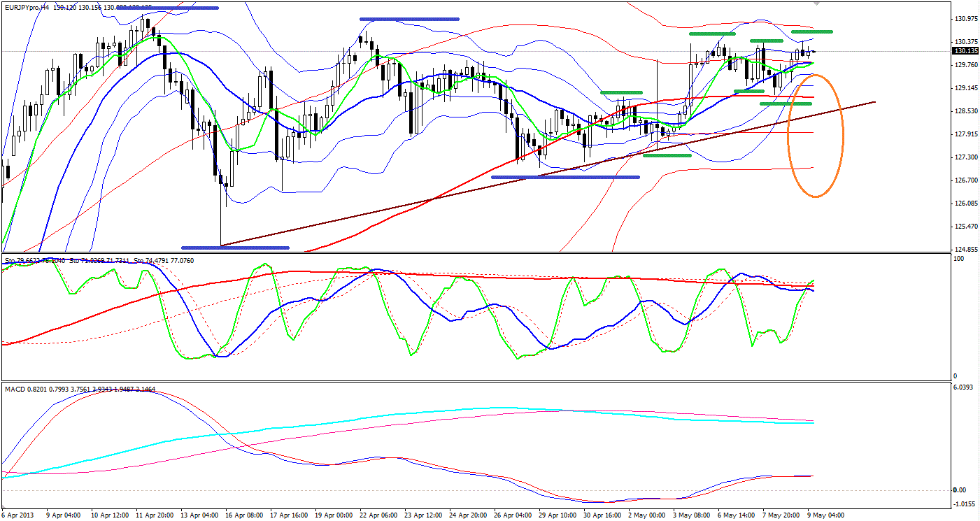Image resolution: width=980 pixels, height=521 pixels.
Task: Click the -1.015 MACD scale label
Action: click(964, 504)
